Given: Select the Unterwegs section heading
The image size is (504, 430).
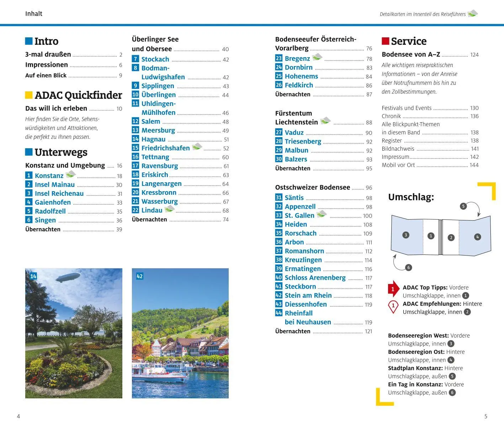Looking at the screenshot, I should [61, 152].
